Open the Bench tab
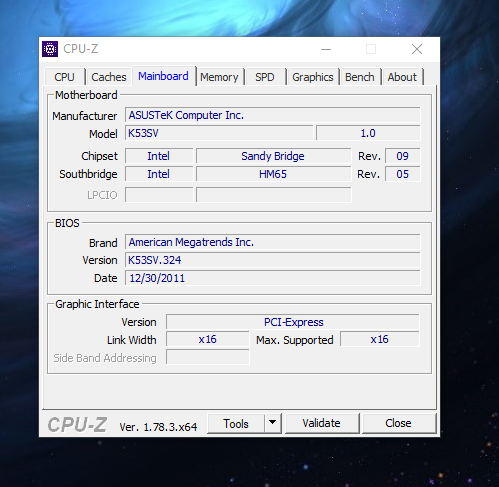The height and width of the screenshot is (487, 499). (x=360, y=77)
